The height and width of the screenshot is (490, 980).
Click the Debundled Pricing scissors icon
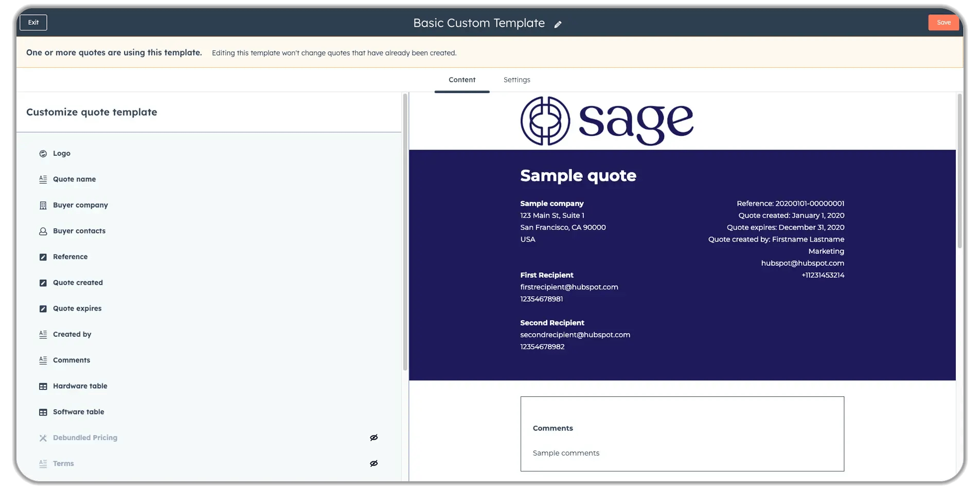43,438
